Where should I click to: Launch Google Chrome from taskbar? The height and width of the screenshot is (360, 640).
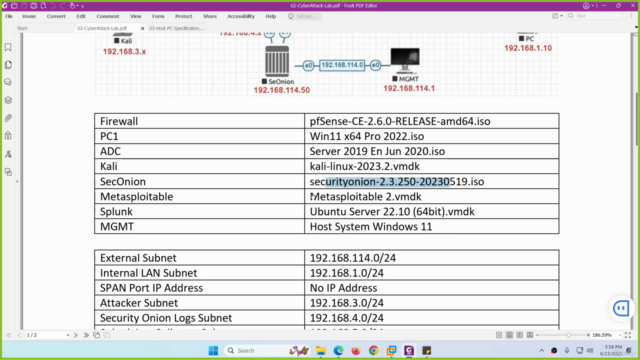coord(373,351)
